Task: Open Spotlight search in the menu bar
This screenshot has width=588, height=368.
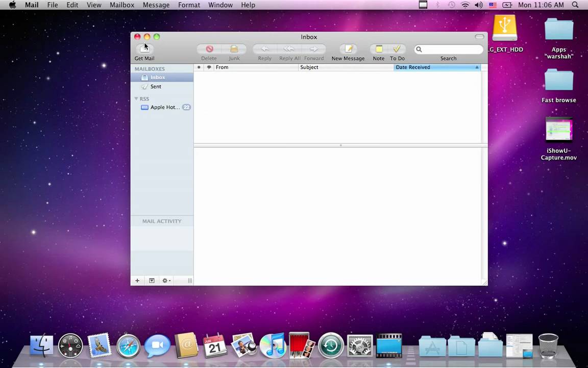Action: coord(575,5)
